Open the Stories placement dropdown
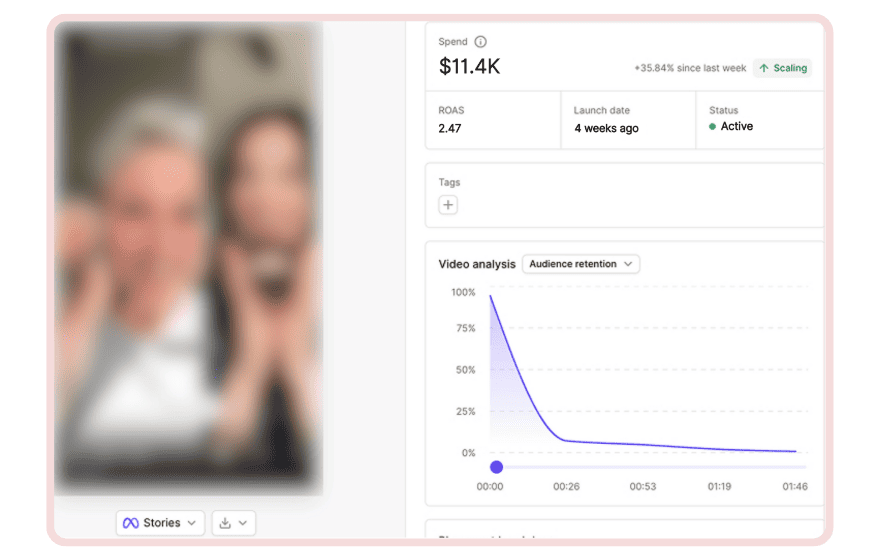The height and width of the screenshot is (560, 880). tap(161, 523)
